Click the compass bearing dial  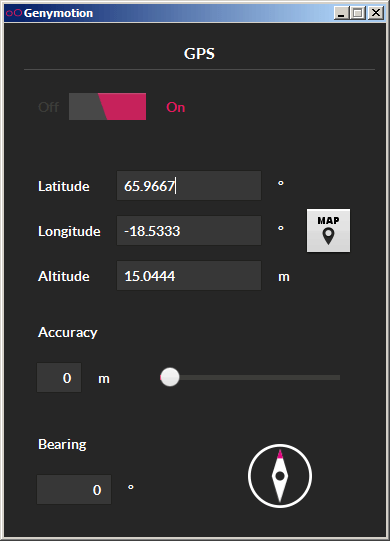pyautogui.click(x=280, y=476)
